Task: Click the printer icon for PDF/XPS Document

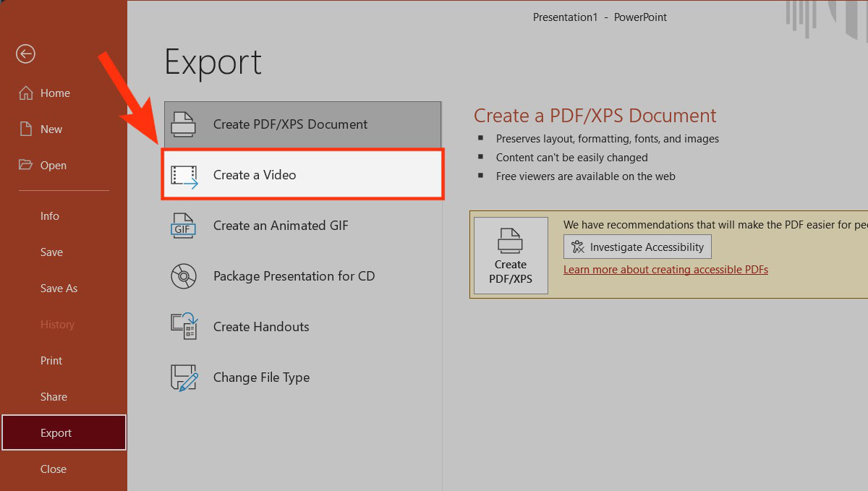Action: [x=184, y=124]
